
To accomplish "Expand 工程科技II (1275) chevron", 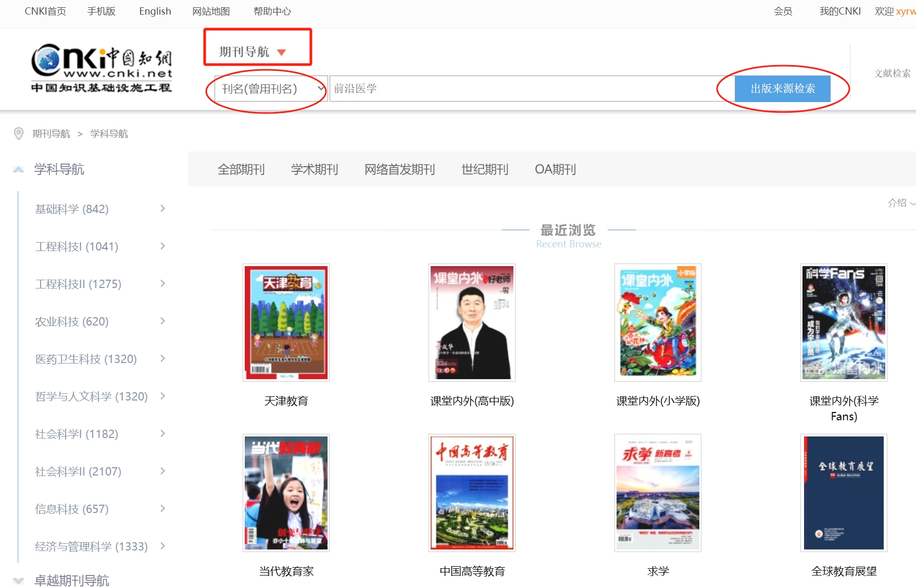I will tap(162, 283).
